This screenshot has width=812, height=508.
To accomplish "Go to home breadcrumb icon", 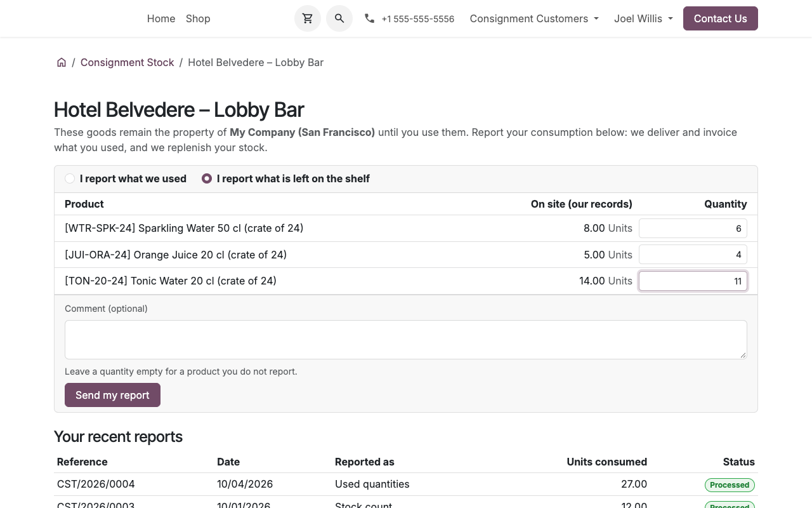I will click(62, 62).
